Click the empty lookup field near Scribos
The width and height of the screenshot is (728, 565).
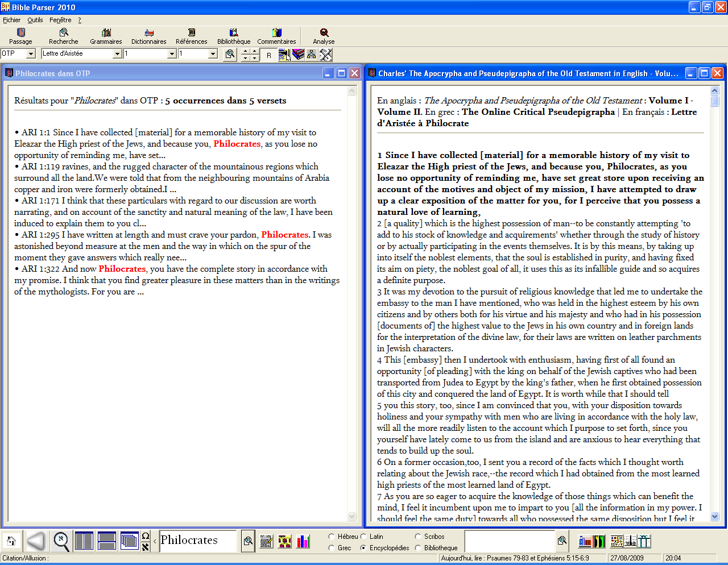510,541
